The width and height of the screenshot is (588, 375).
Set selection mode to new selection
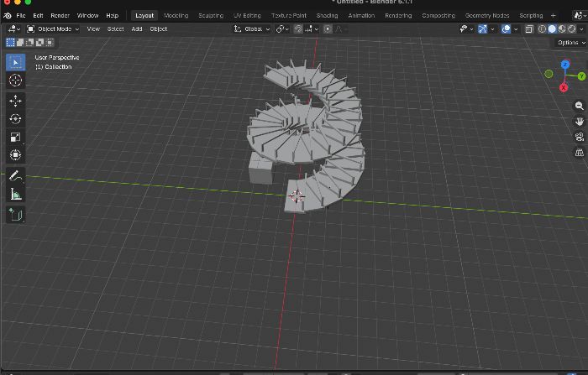click(10, 43)
